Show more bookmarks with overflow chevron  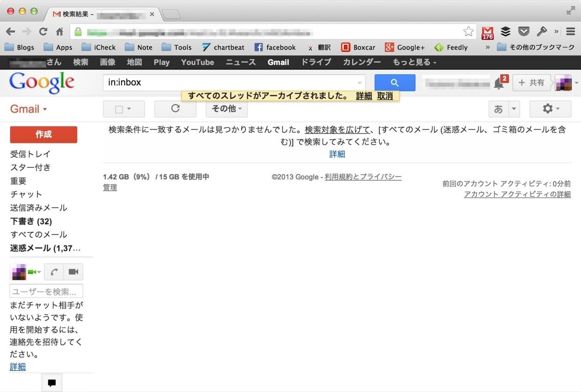(x=488, y=47)
